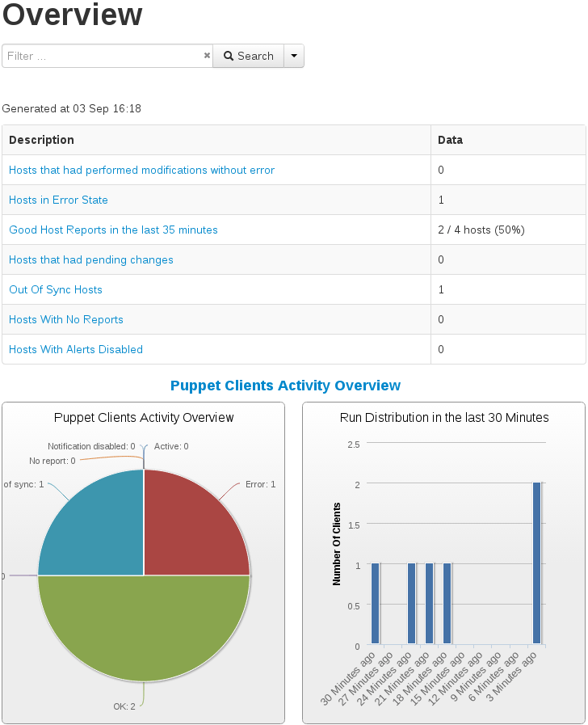
Task: Click the 3 Minutes ago bar
Action: (536, 566)
